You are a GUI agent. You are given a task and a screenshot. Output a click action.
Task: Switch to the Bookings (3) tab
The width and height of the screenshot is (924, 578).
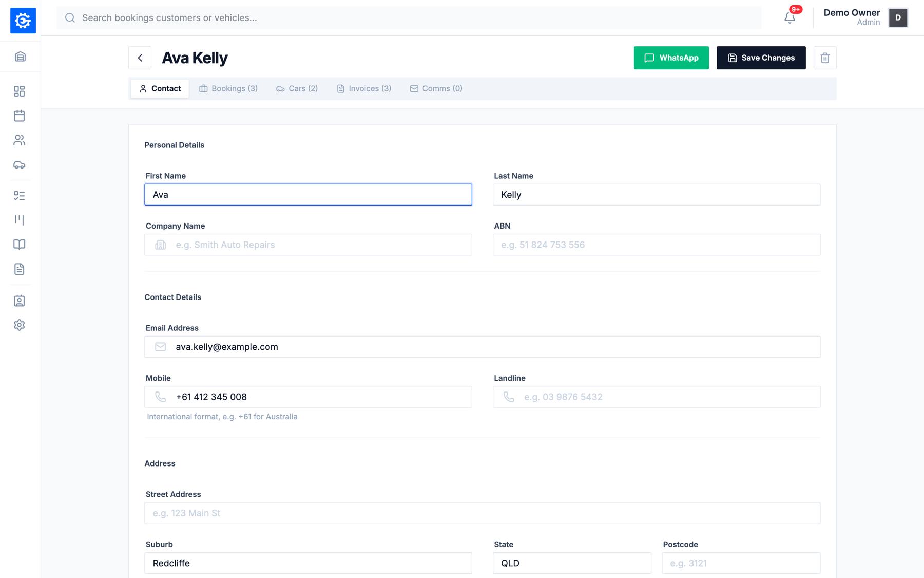coord(228,88)
